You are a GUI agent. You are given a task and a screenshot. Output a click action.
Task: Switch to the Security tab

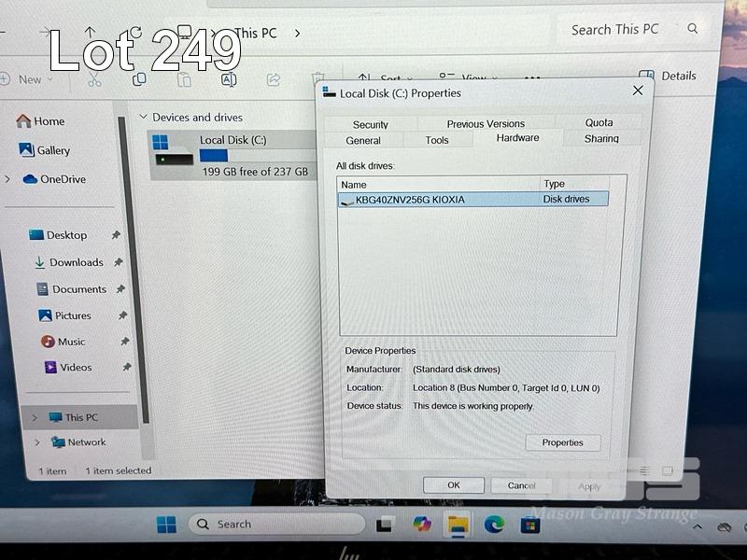click(370, 124)
